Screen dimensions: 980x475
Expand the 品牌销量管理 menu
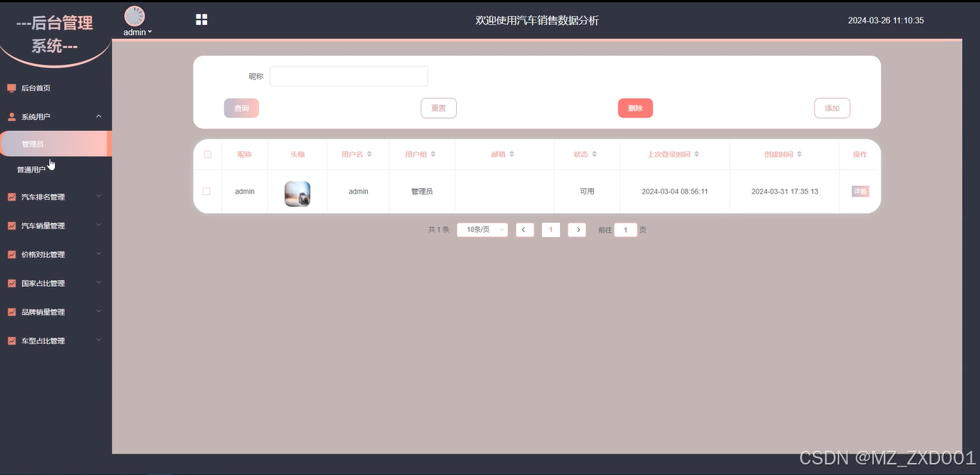click(99, 312)
